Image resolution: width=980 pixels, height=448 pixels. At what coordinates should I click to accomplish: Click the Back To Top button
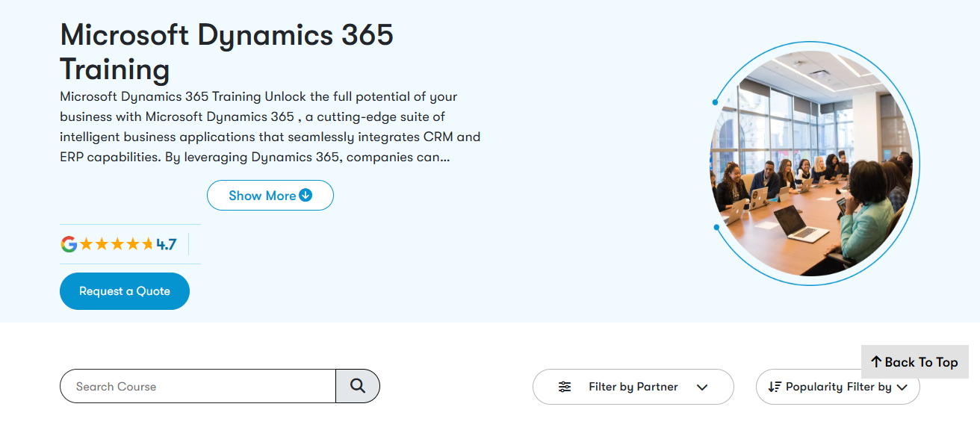914,362
